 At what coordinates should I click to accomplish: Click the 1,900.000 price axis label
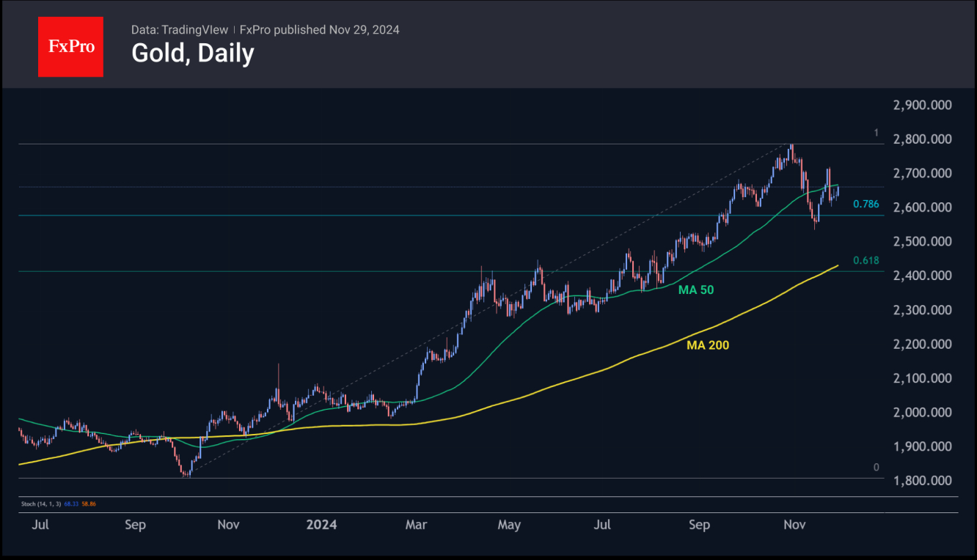coord(923,446)
